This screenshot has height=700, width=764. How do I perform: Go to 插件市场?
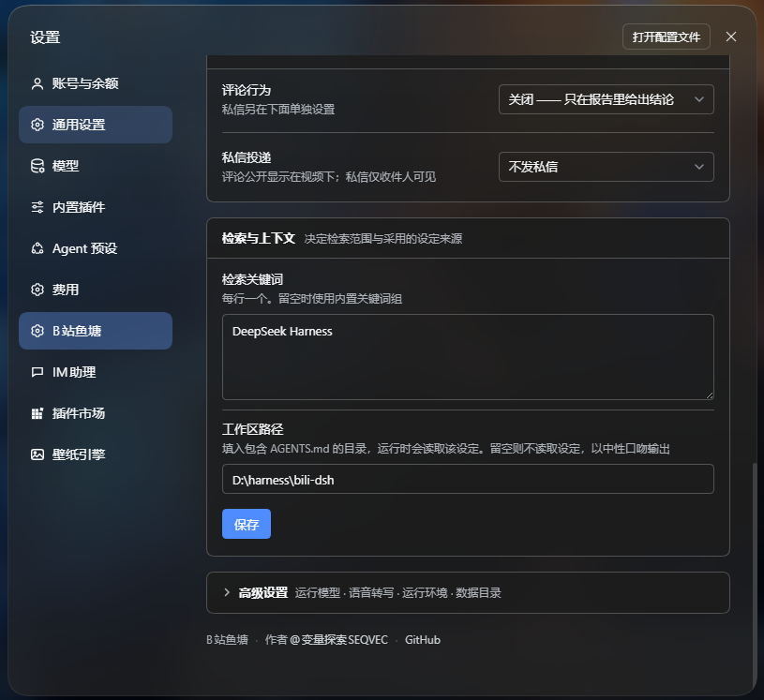click(96, 413)
